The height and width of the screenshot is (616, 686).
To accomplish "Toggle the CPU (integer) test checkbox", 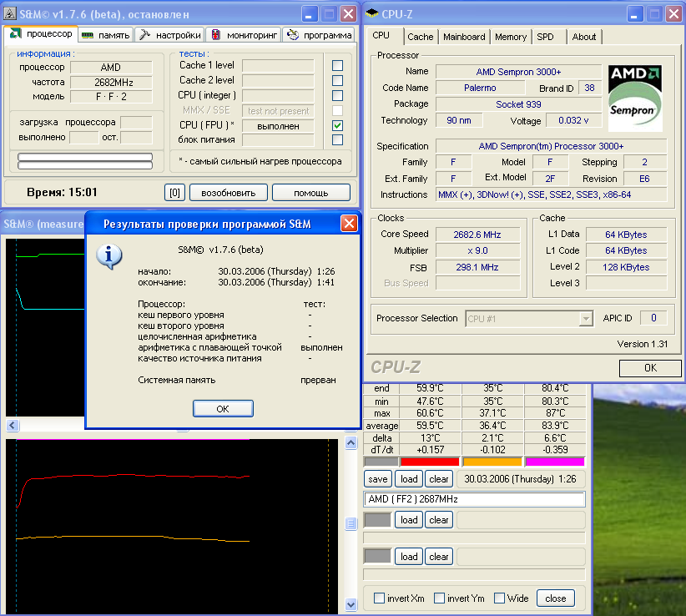I will [x=337, y=95].
